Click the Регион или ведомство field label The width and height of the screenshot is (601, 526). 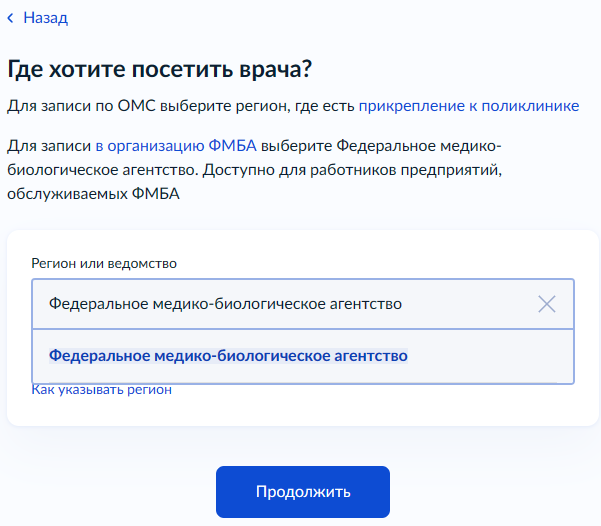(x=104, y=264)
